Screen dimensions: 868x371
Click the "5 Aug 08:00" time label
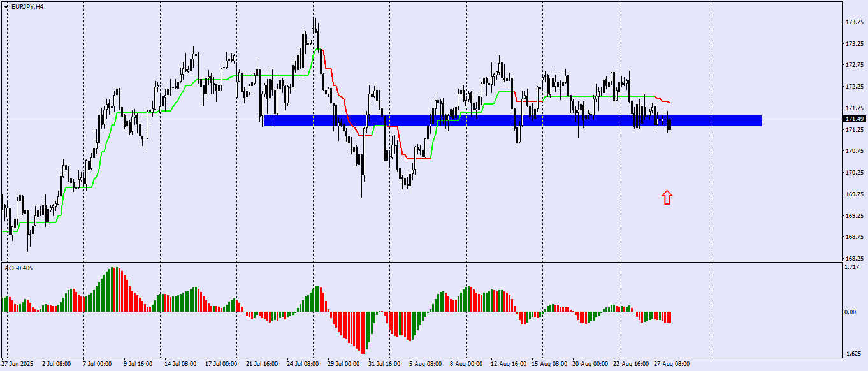click(x=425, y=365)
